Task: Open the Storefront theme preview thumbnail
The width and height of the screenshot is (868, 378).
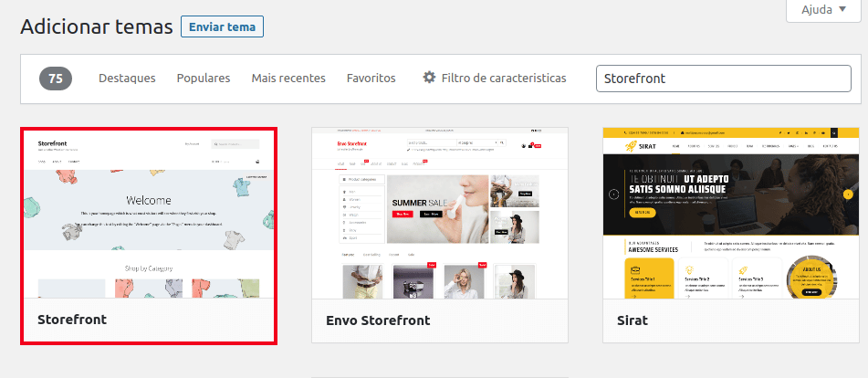Action: (149, 214)
